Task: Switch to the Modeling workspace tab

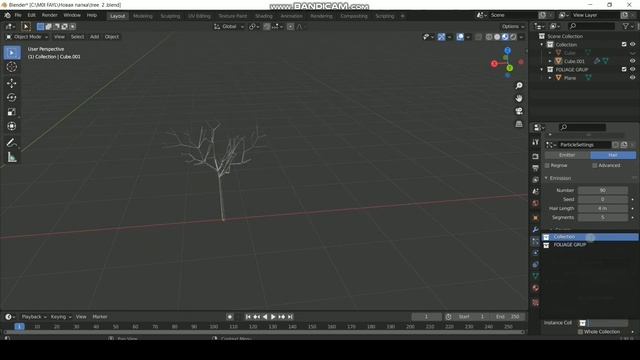Action: click(x=143, y=16)
